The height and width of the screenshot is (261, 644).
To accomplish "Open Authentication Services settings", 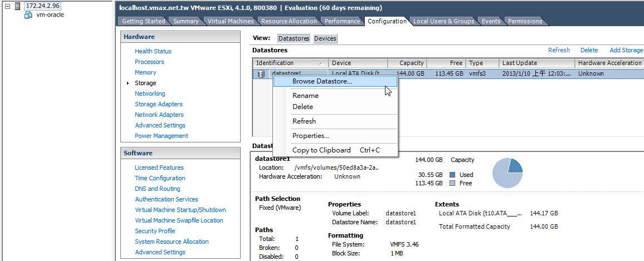I will tap(167, 199).
